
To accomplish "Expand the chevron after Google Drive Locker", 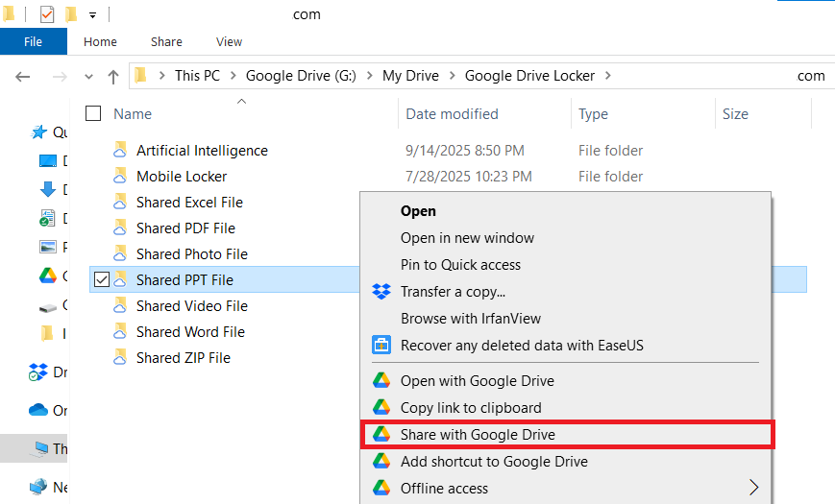I will [x=607, y=76].
